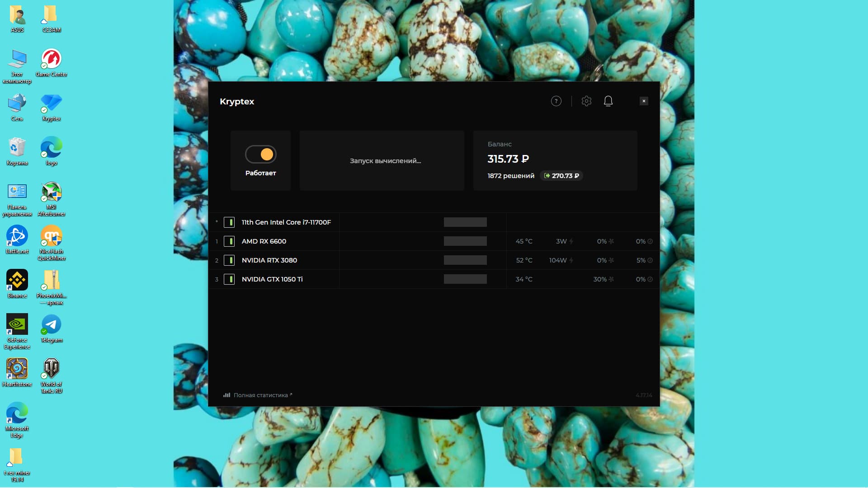Select the Telegram desktop icon

[x=52, y=328]
